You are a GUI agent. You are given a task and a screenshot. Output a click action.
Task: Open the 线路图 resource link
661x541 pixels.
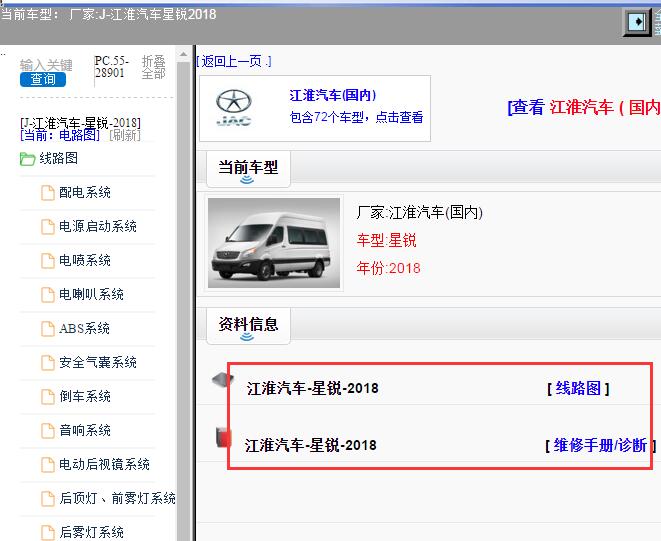coord(578,388)
